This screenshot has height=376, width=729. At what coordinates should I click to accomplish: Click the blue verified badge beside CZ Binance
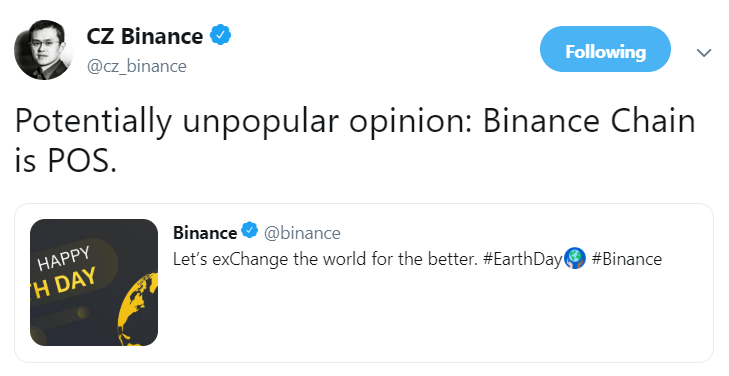click(220, 35)
